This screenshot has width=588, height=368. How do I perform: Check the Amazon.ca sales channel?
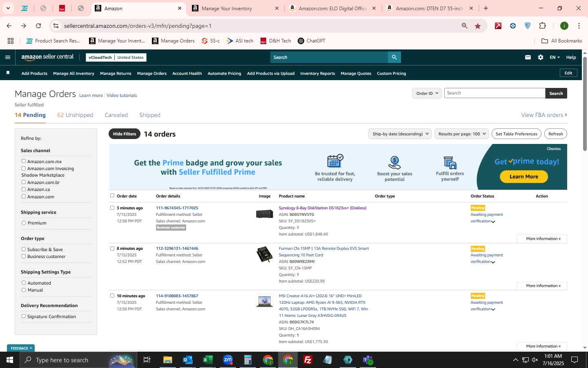(x=24, y=189)
